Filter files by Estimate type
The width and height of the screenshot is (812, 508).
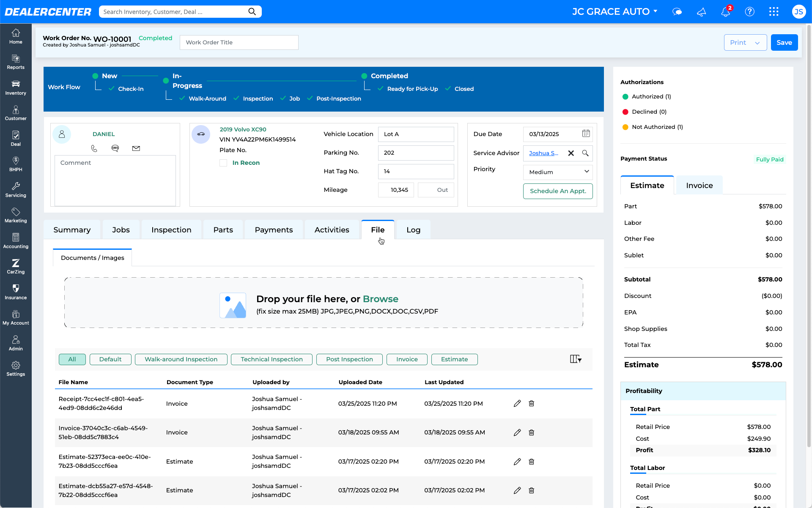pyautogui.click(x=455, y=359)
